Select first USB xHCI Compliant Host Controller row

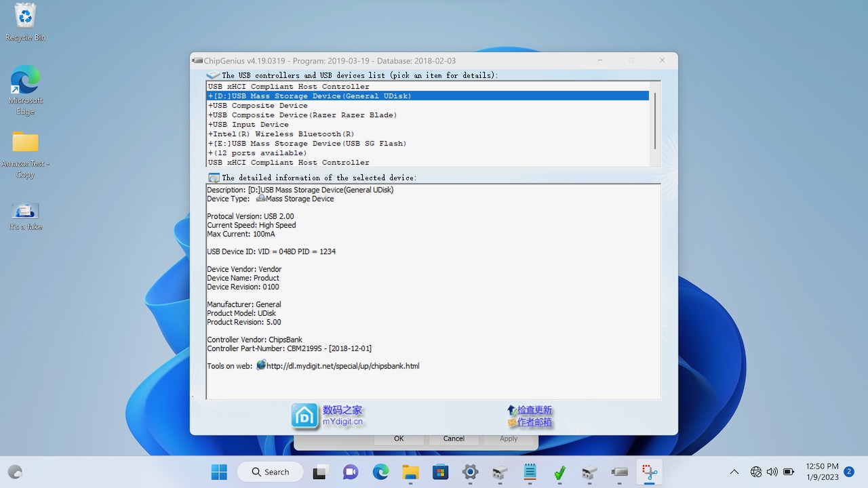427,87
